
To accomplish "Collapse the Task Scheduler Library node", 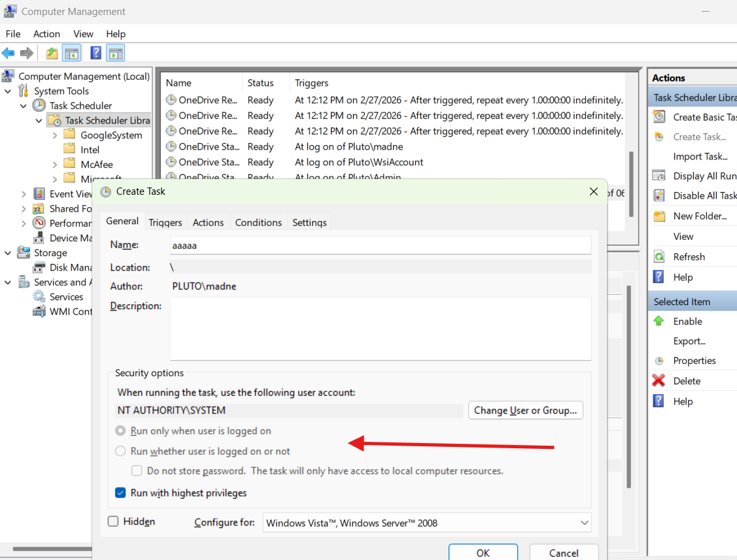I will coord(39,121).
